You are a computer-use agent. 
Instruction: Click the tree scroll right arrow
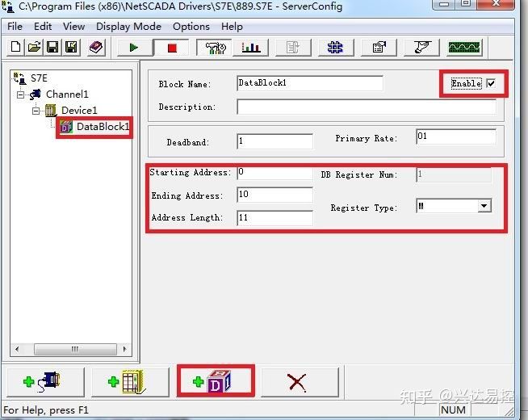[125, 349]
